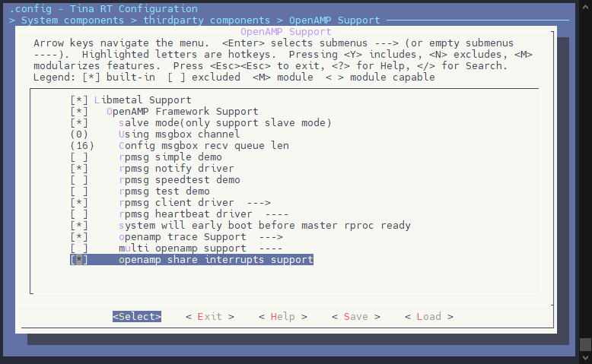The image size is (592, 364).
Task: Toggle salve mode checkbox
Action: [x=79, y=122]
